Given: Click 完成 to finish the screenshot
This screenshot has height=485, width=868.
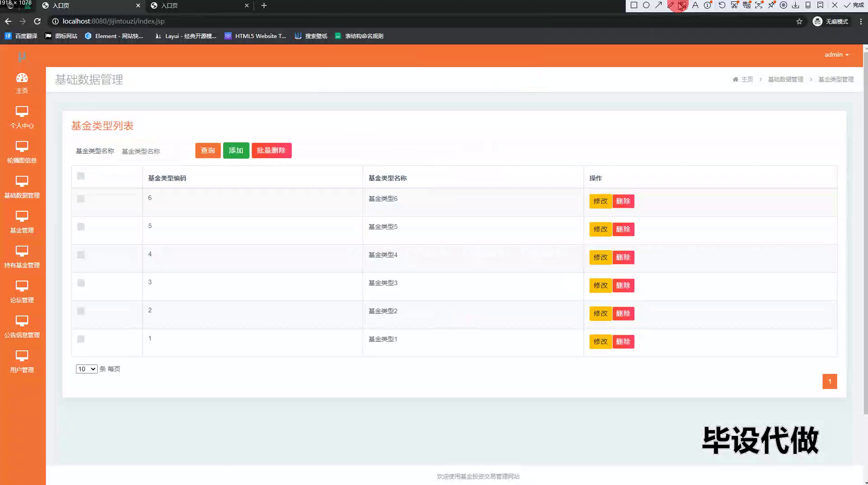Looking at the screenshot, I should 854,5.
